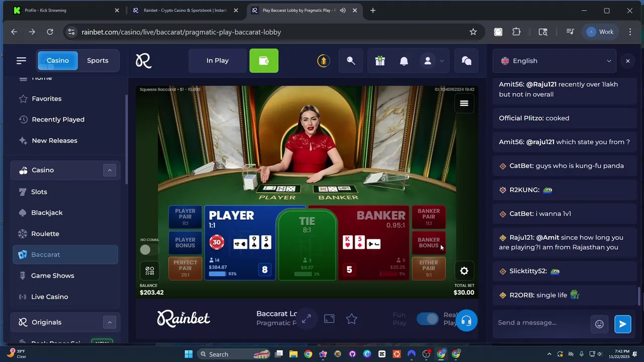644x362 pixels.
Task: Open the gift box rewards icon
Action: [380, 61]
